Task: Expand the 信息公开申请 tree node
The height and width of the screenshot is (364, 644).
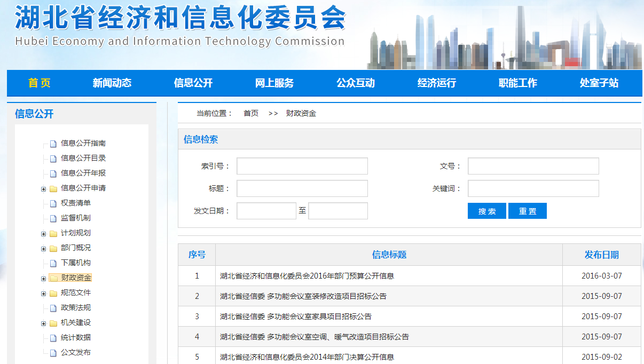Action: [43, 188]
